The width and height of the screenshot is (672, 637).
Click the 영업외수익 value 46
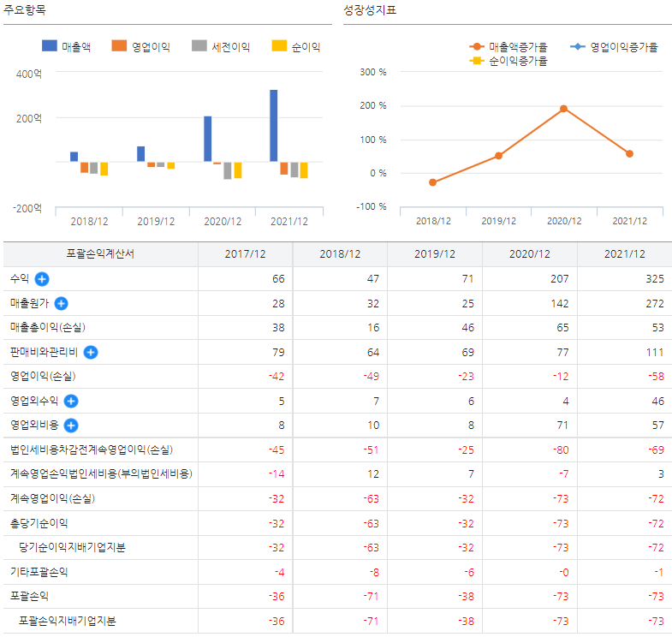[657, 402]
